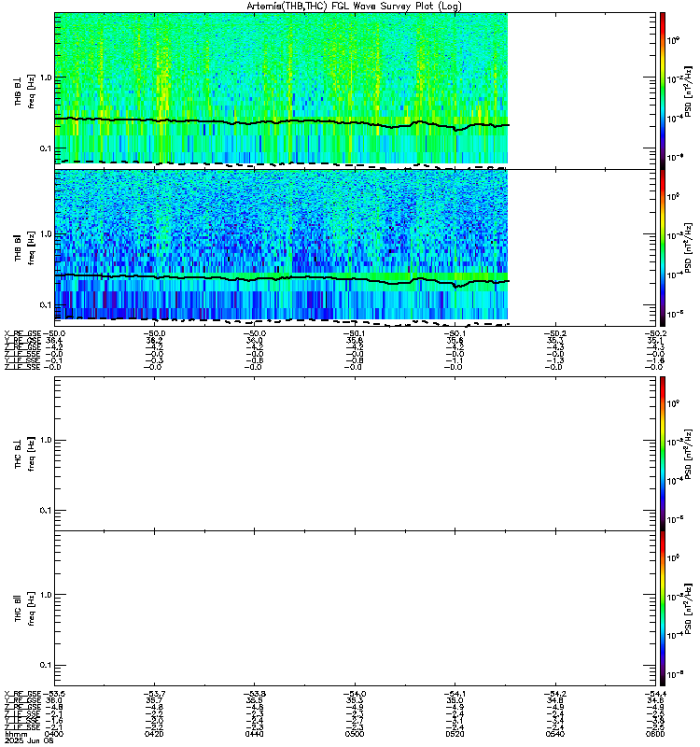Click the '0.1' frequency tick of the THB B∥ panel
The height and width of the screenshot is (747, 700).
[45, 305]
